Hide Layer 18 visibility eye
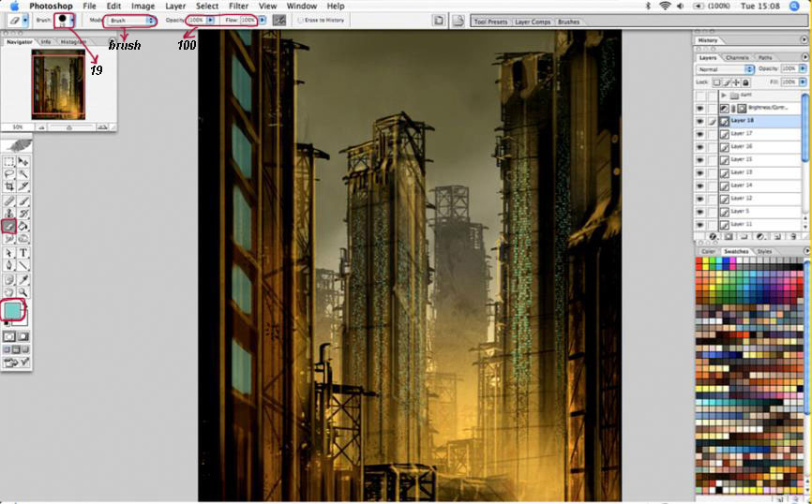 tap(700, 121)
